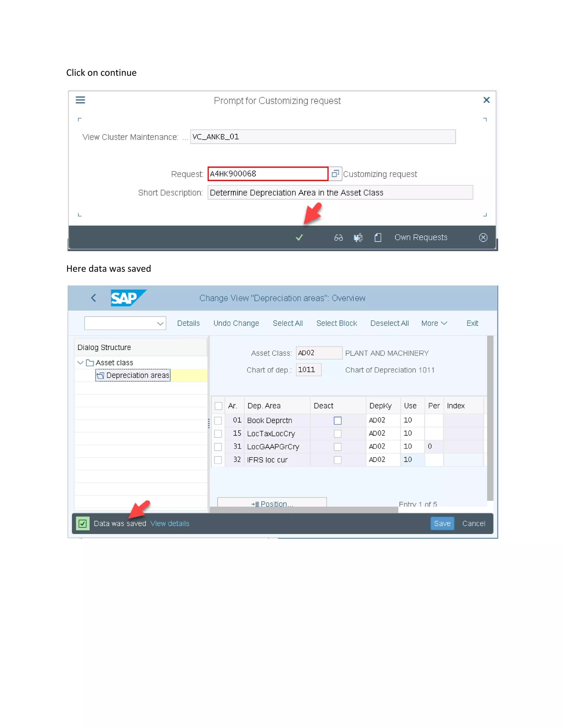Open the hamburger menu in request dialog
563x728 pixels.
(x=80, y=100)
